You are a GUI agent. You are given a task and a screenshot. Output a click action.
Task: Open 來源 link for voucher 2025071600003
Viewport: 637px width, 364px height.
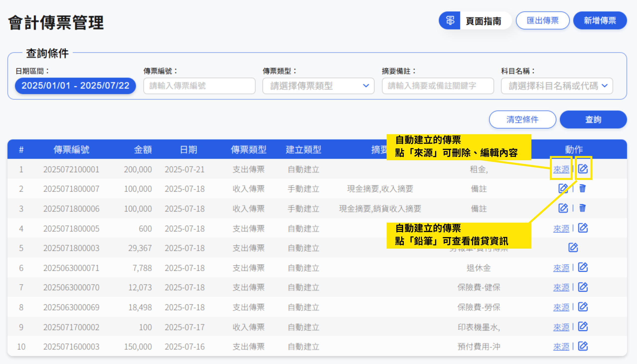tap(561, 347)
